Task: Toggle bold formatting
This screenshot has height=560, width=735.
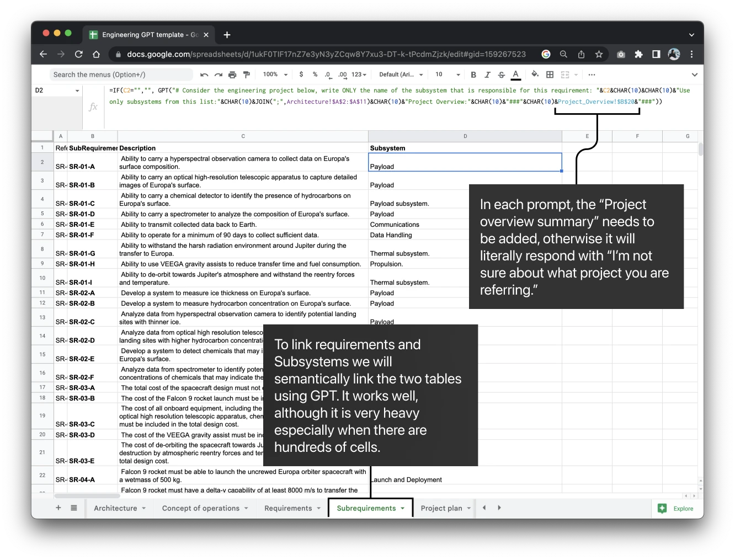Action: (473, 74)
